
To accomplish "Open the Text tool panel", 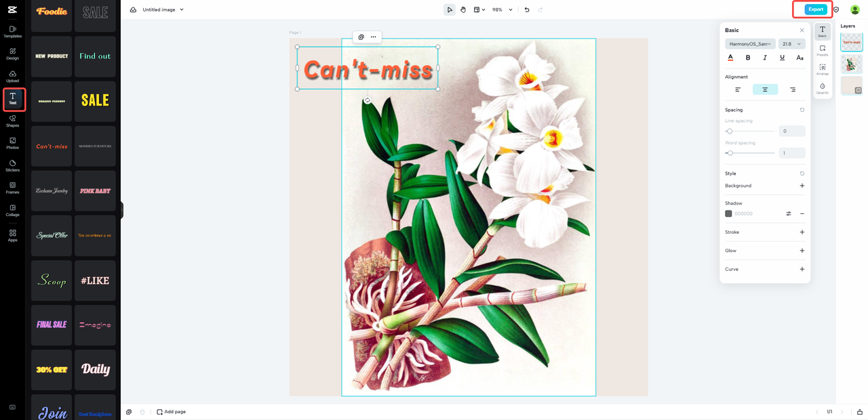I will pyautogui.click(x=13, y=99).
